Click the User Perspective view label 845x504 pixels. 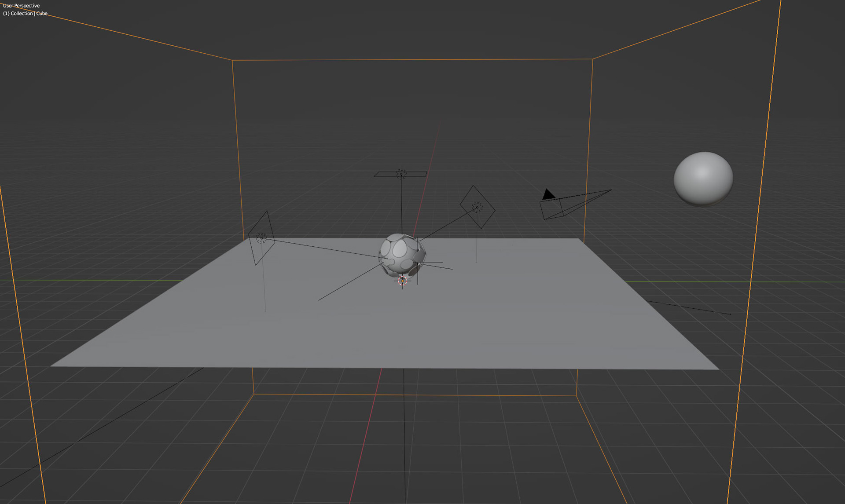pos(21,6)
